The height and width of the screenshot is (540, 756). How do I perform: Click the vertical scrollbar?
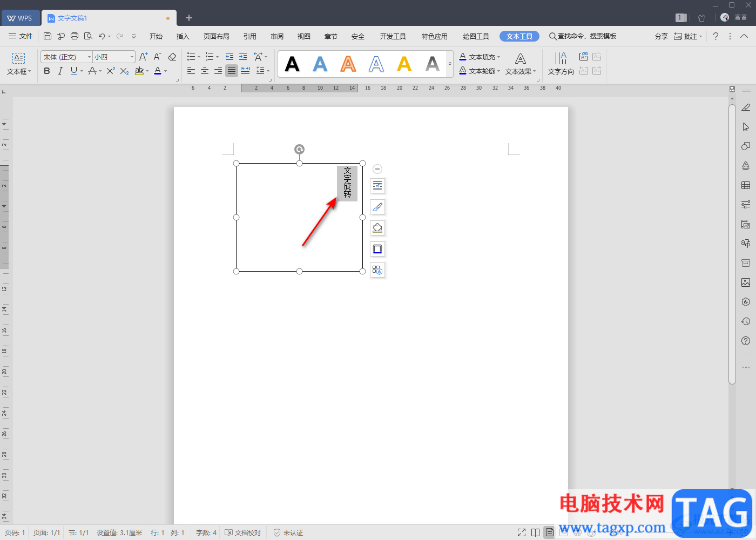(732, 244)
